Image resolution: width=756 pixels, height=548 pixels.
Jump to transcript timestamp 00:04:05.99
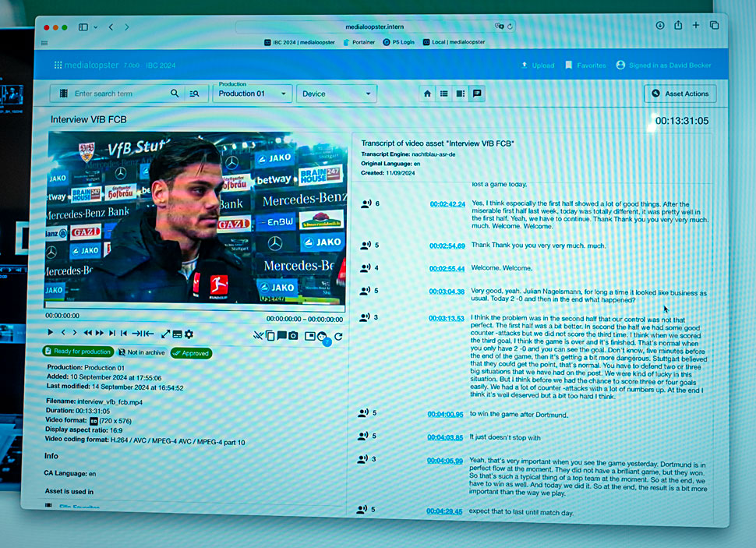(x=444, y=460)
